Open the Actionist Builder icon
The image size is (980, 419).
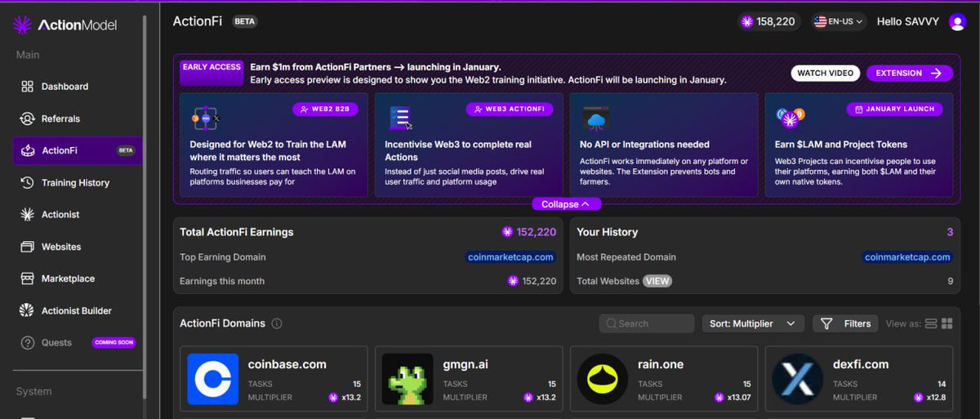[x=27, y=310]
